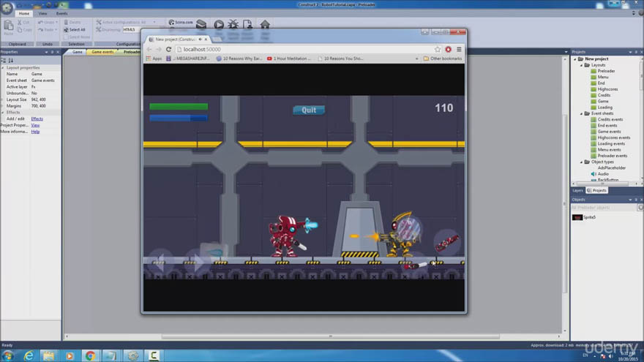Open the Other bookmarks folder
Screen dimensions: 644x362
coord(442,59)
